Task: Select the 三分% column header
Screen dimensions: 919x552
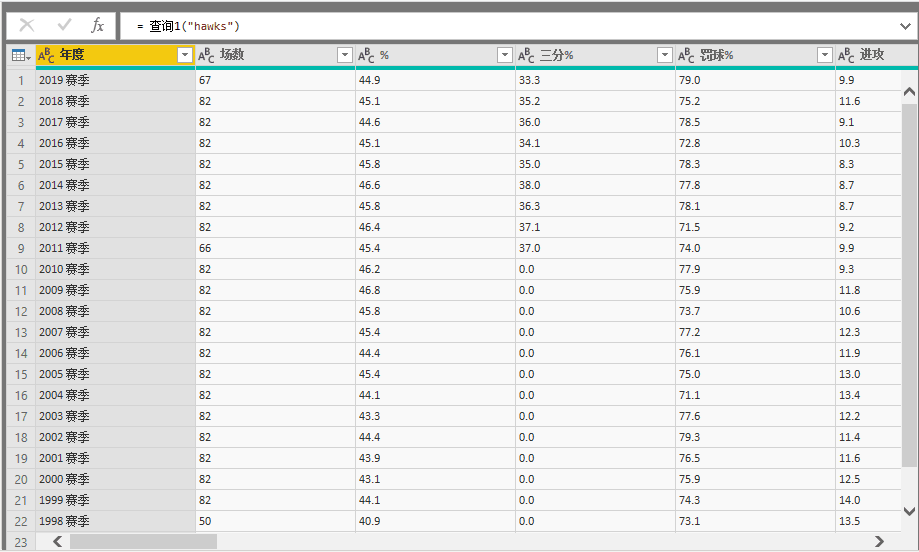Action: point(595,56)
